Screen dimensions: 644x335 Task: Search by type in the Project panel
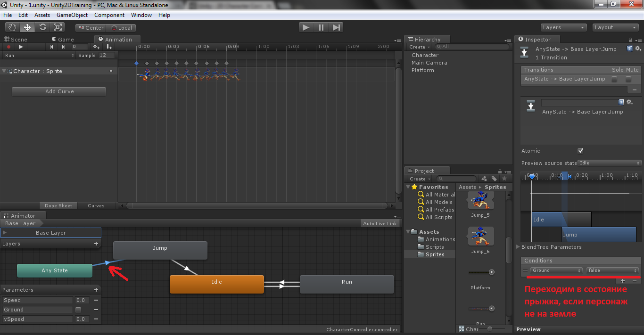[x=484, y=179]
